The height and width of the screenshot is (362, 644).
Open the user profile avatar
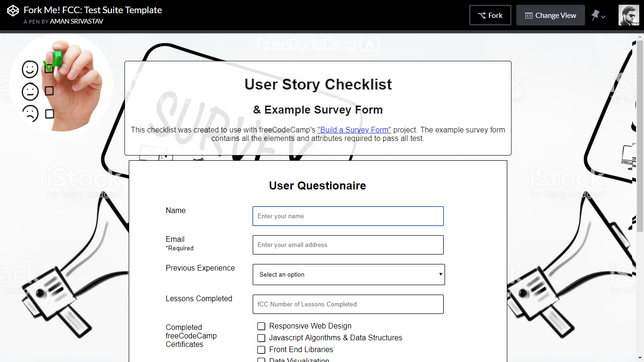(x=628, y=15)
